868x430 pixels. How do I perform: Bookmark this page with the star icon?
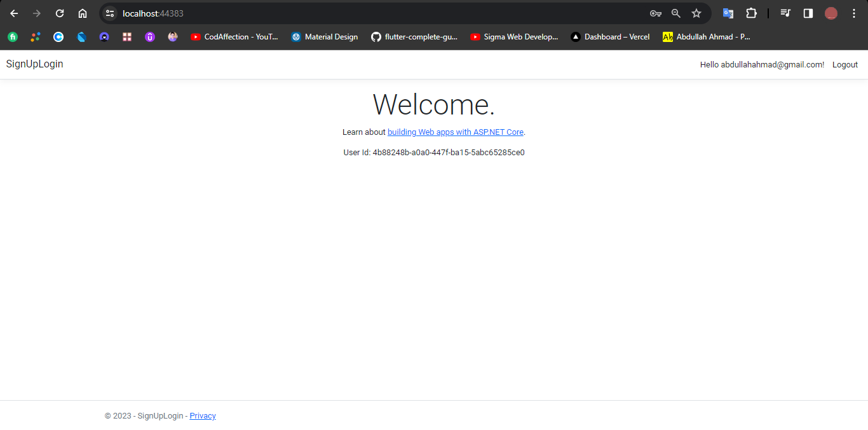tap(696, 13)
